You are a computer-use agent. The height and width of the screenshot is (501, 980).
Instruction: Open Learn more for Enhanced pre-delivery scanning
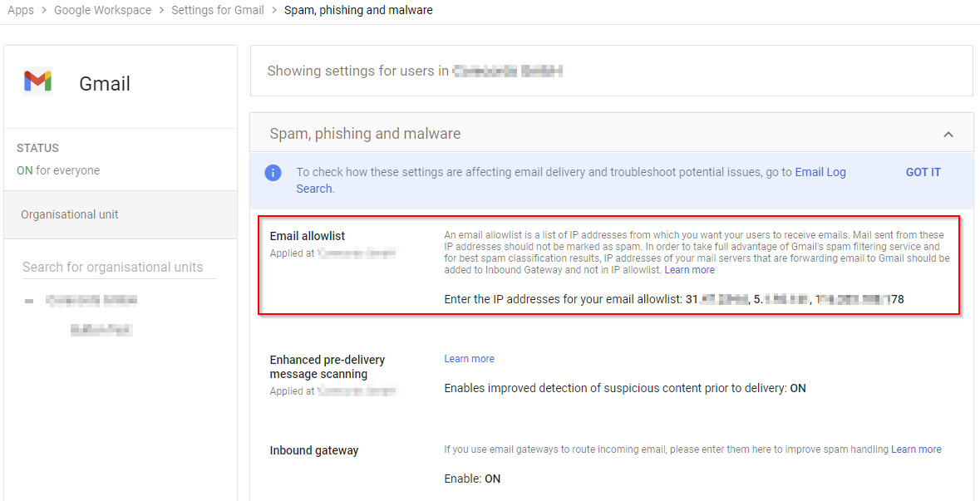tap(469, 359)
